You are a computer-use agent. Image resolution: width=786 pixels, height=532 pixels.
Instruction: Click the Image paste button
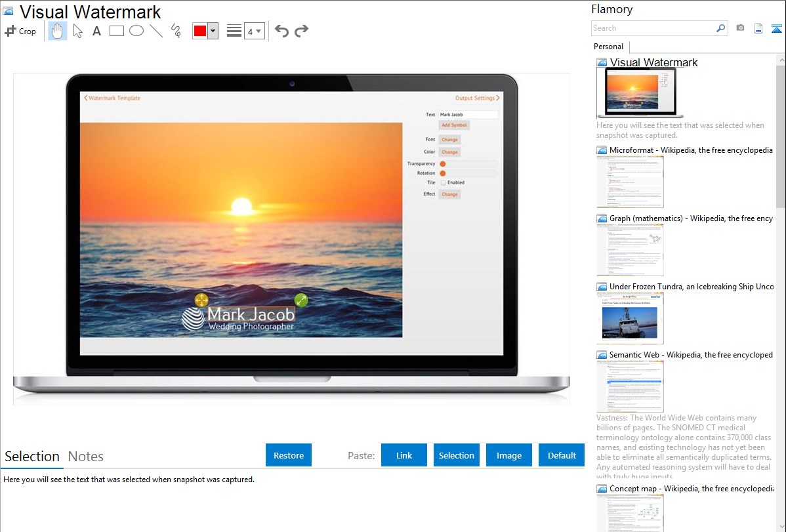click(508, 455)
